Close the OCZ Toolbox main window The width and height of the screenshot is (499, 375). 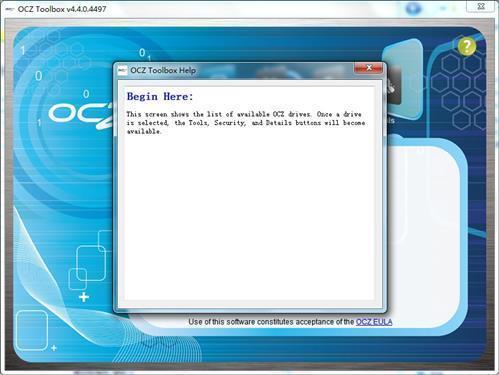click(481, 7)
